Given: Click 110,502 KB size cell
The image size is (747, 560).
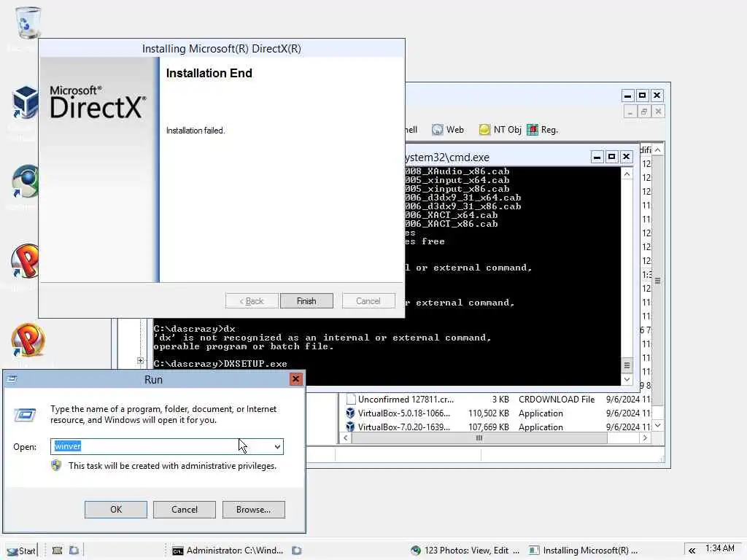Looking at the screenshot, I should pos(489,413).
